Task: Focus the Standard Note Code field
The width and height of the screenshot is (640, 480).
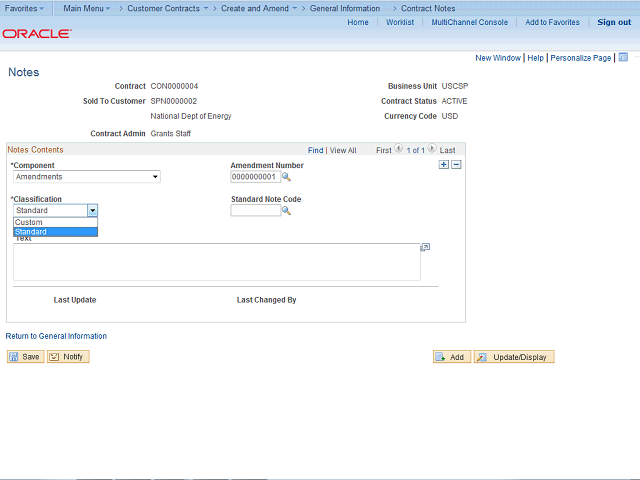Action: pyautogui.click(x=256, y=211)
